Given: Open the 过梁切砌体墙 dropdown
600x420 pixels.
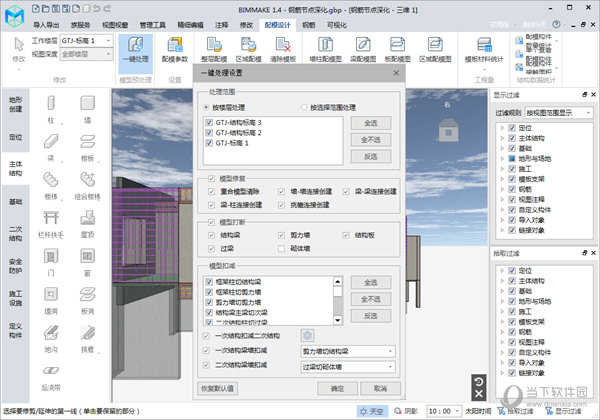Looking at the screenshot, I should pos(348,367).
